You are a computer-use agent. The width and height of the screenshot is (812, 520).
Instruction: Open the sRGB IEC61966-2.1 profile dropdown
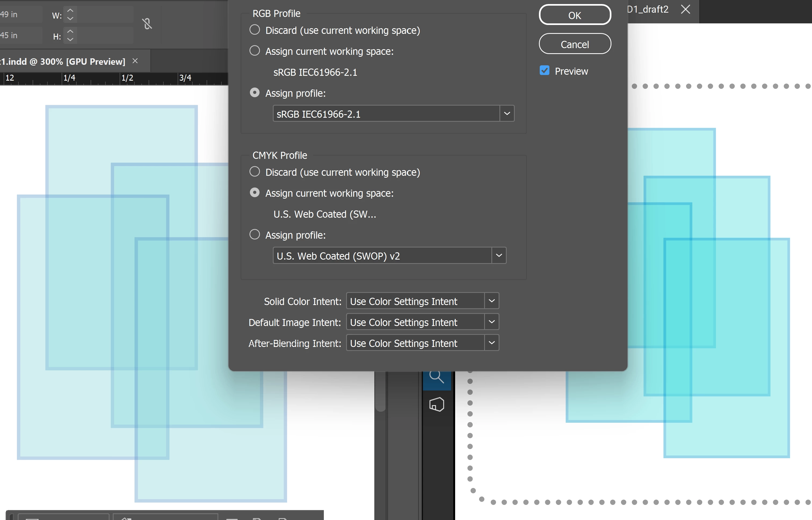click(x=507, y=113)
